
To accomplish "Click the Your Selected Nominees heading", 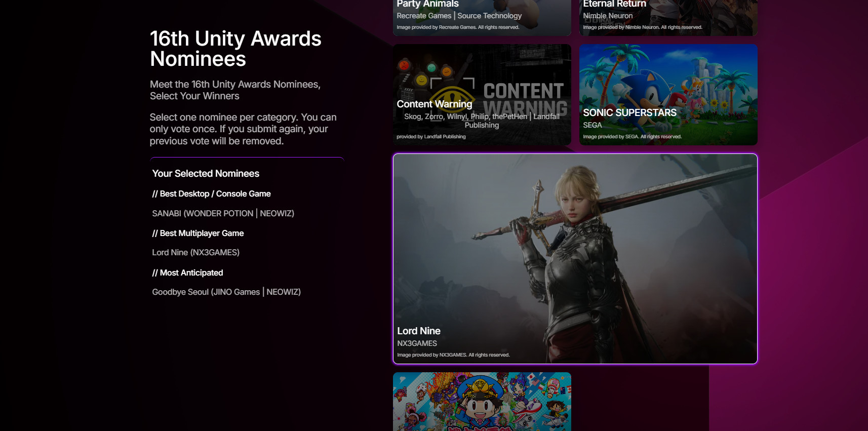I will tap(206, 174).
